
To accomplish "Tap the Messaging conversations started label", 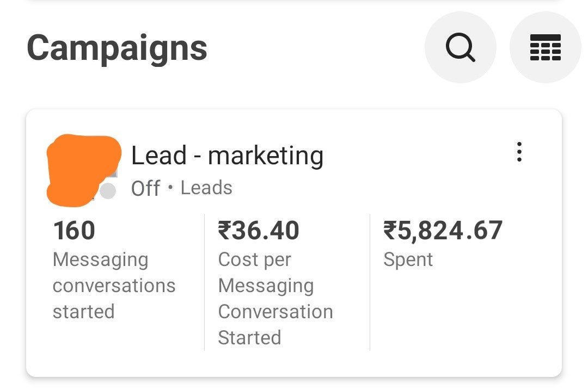I will pos(114,286).
